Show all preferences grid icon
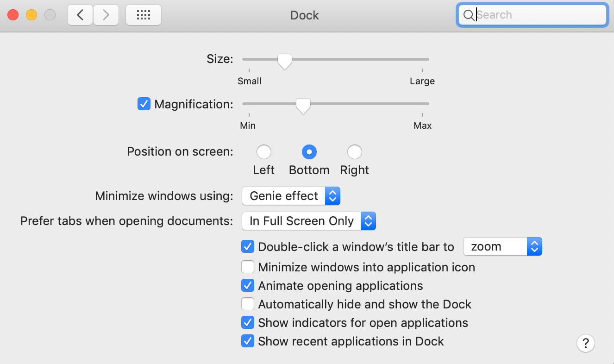This screenshot has width=614, height=364. (144, 15)
